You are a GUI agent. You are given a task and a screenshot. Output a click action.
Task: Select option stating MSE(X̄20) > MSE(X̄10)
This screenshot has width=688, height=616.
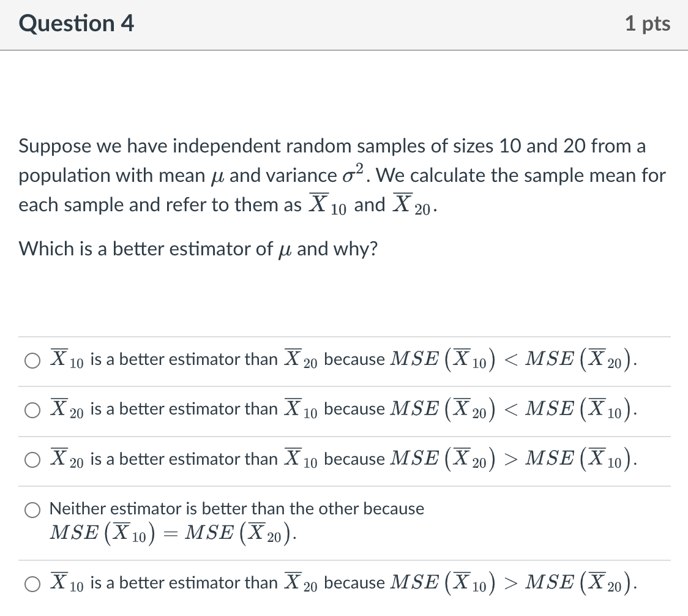point(31,459)
